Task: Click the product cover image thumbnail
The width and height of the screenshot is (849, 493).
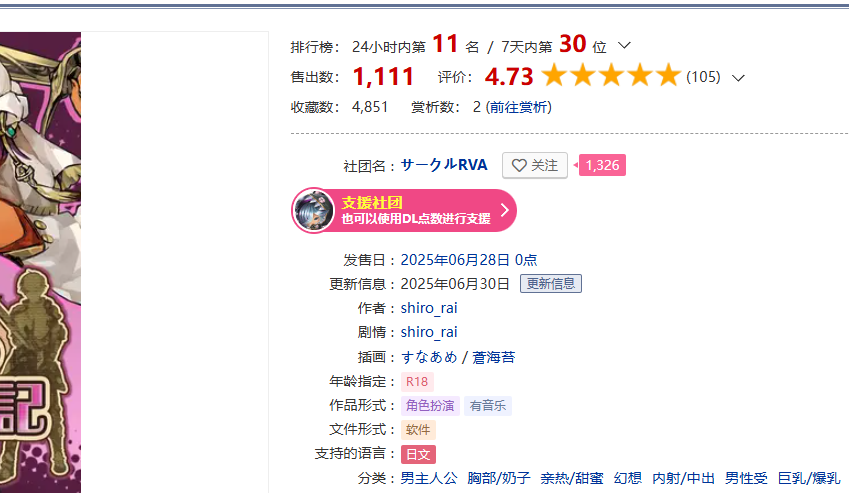Action: click(40, 262)
